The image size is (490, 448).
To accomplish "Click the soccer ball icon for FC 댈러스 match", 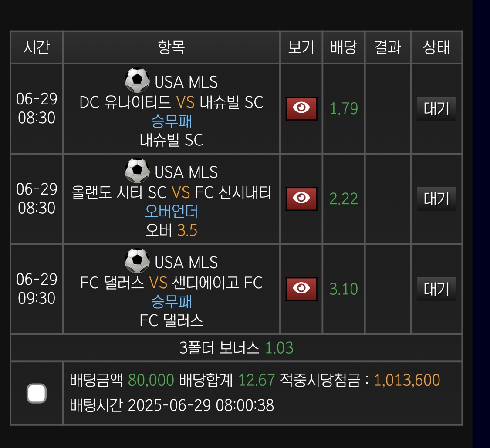I will [x=137, y=261].
